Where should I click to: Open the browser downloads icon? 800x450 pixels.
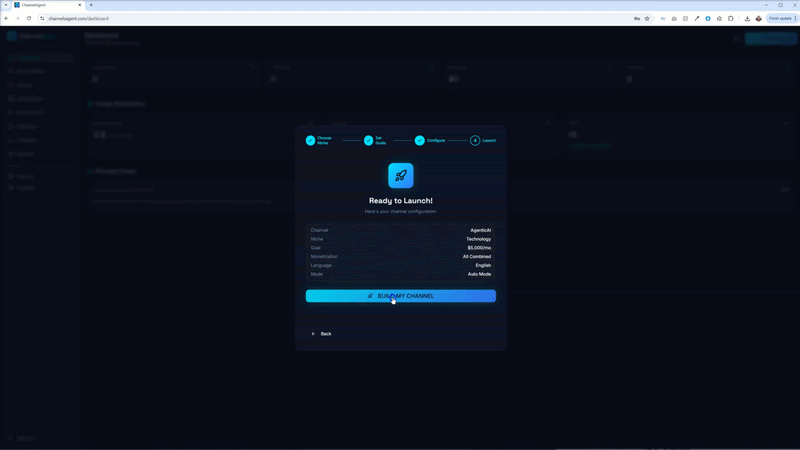[x=747, y=18]
